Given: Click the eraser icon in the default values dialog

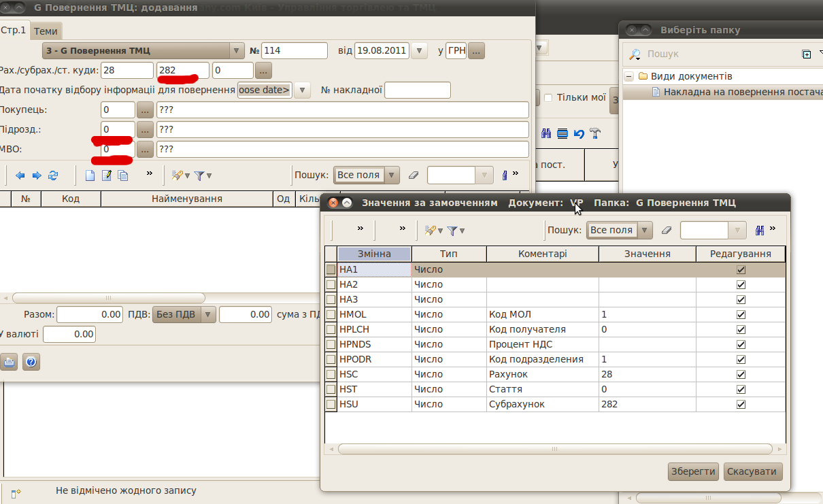Looking at the screenshot, I should (x=667, y=231).
